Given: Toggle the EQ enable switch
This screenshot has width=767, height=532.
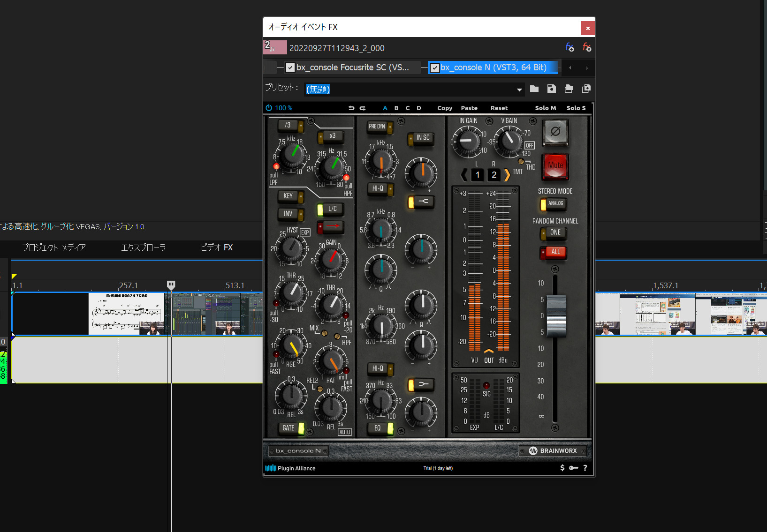Looking at the screenshot, I should click(380, 428).
